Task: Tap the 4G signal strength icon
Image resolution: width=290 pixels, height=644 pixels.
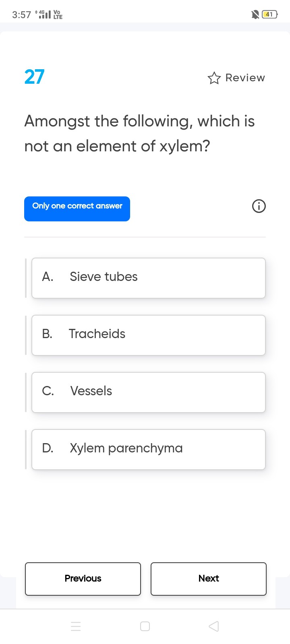Action: pyautogui.click(x=44, y=15)
